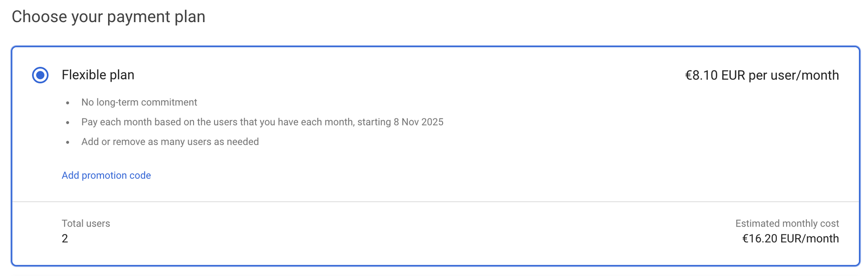Click "Add or remove as many users" text
The width and height of the screenshot is (868, 276).
(170, 142)
